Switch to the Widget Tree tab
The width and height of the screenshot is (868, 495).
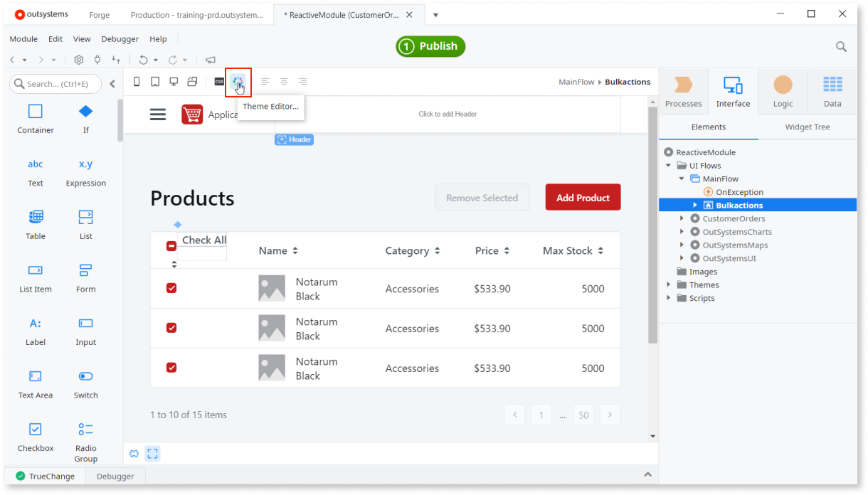[x=807, y=127]
